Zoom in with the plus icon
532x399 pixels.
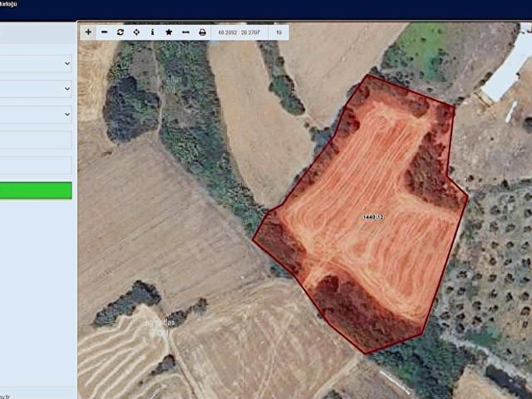89,32
